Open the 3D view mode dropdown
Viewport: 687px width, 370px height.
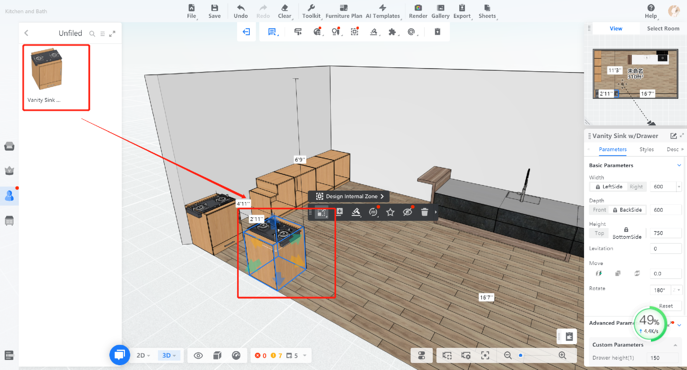pos(169,356)
